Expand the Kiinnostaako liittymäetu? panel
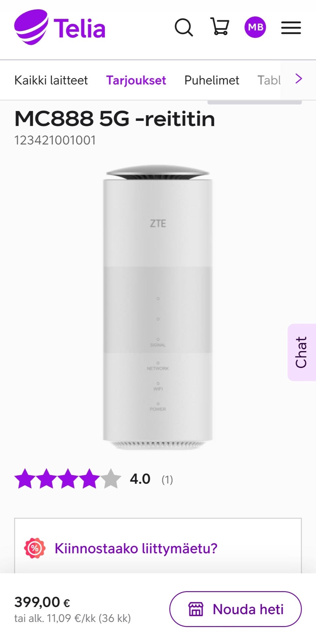This screenshot has width=316, height=644. coord(158,548)
